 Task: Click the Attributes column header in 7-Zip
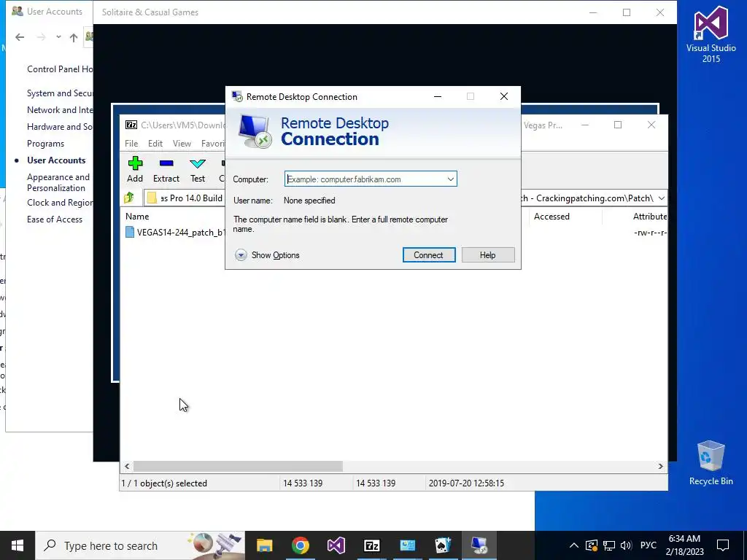[650, 216]
